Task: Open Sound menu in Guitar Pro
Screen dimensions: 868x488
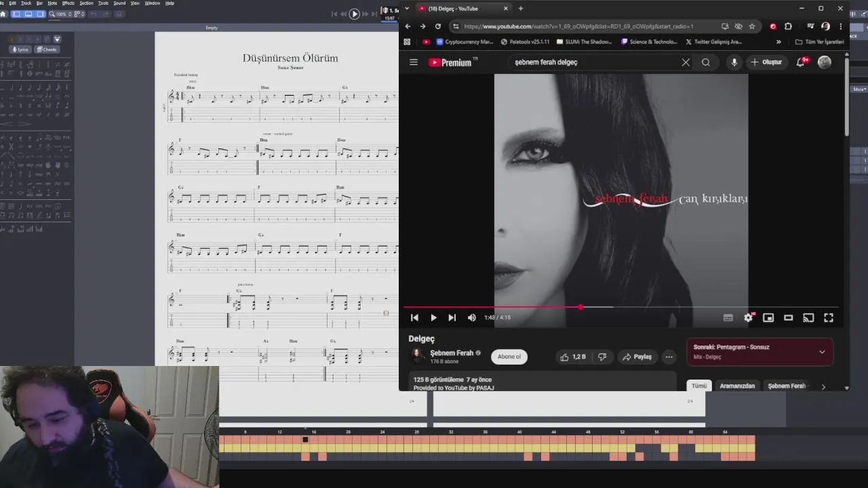Action: click(119, 3)
